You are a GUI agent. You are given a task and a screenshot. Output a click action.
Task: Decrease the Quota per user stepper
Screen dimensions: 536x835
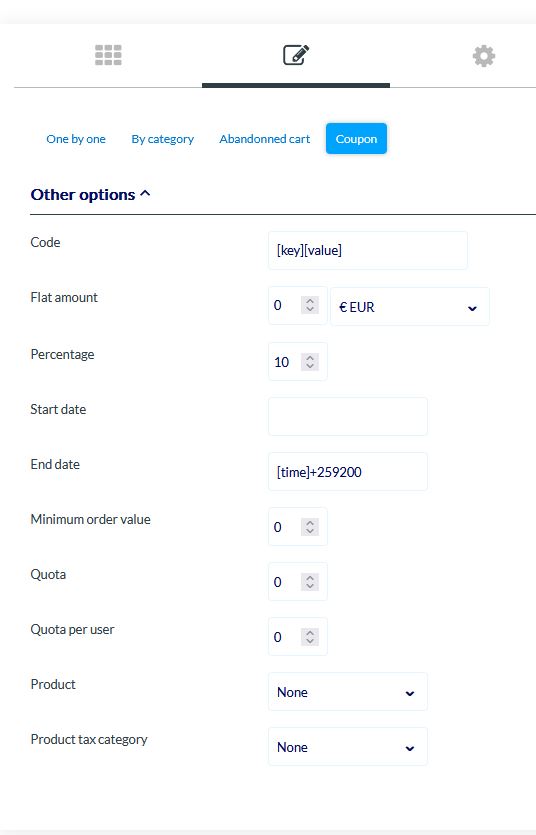click(310, 641)
